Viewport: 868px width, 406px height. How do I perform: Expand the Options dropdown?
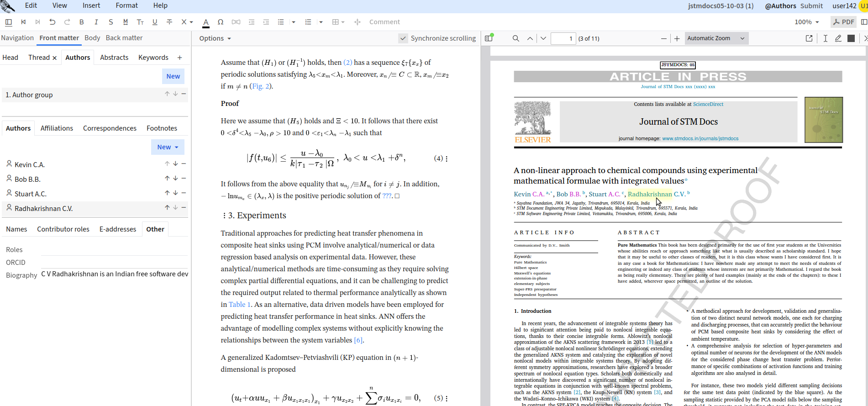pyautogui.click(x=215, y=38)
